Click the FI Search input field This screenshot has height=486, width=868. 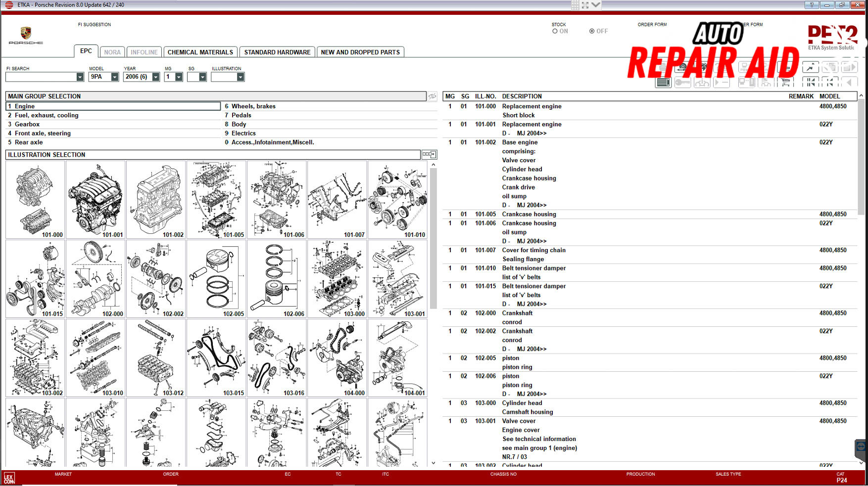click(x=41, y=77)
